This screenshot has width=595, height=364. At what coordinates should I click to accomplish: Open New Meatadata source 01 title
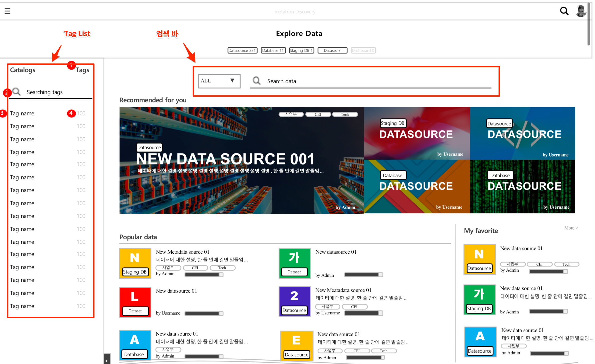tap(343, 290)
